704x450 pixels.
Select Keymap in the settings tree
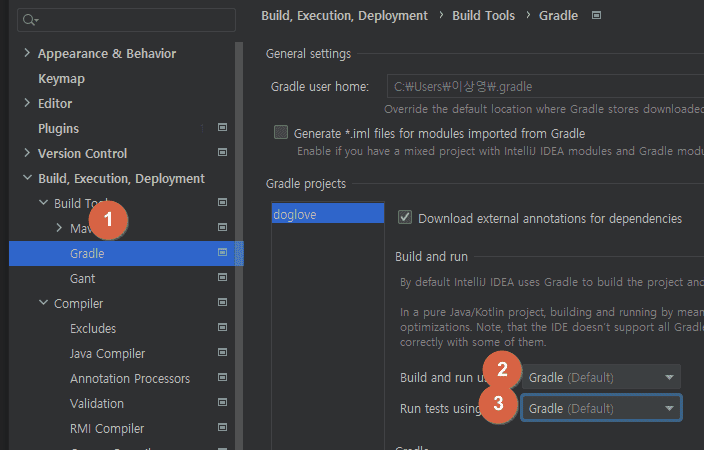tap(61, 78)
